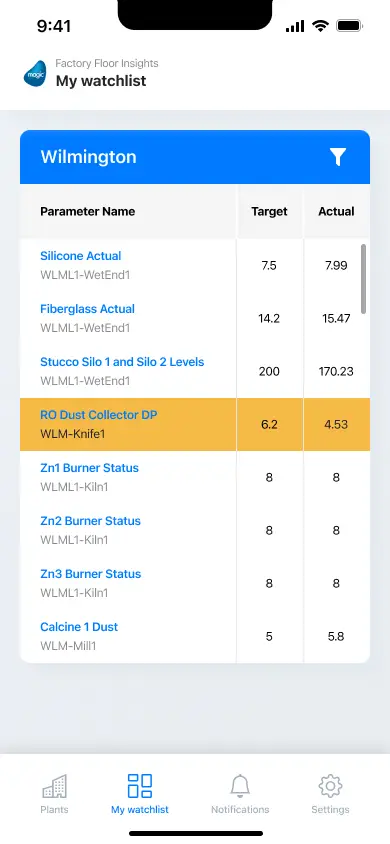Open the Wilmington filter funnel icon
The width and height of the screenshot is (390, 844).
coord(338,157)
